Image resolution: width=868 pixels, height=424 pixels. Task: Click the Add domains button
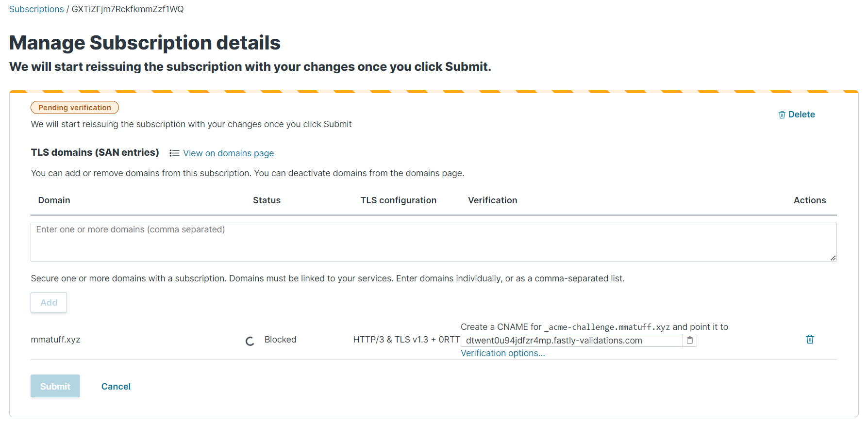(x=49, y=303)
